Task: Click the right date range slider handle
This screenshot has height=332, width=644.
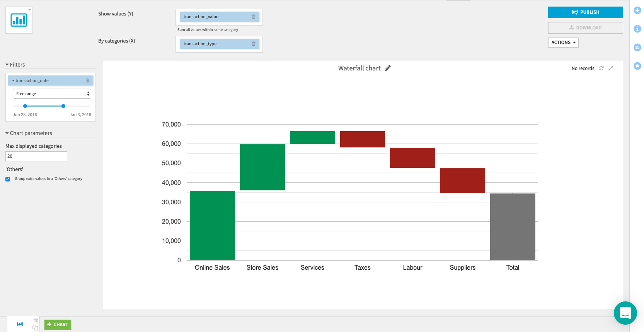Action: tap(63, 106)
